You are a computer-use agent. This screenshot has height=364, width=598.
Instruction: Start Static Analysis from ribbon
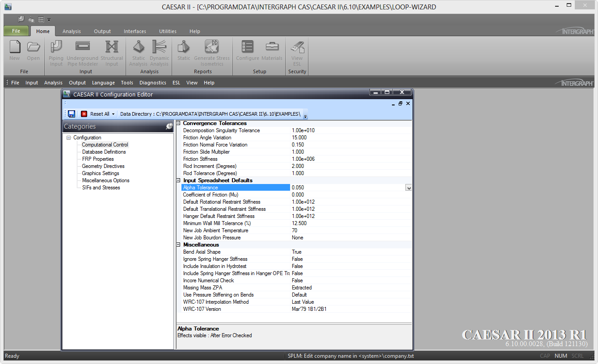click(139, 47)
